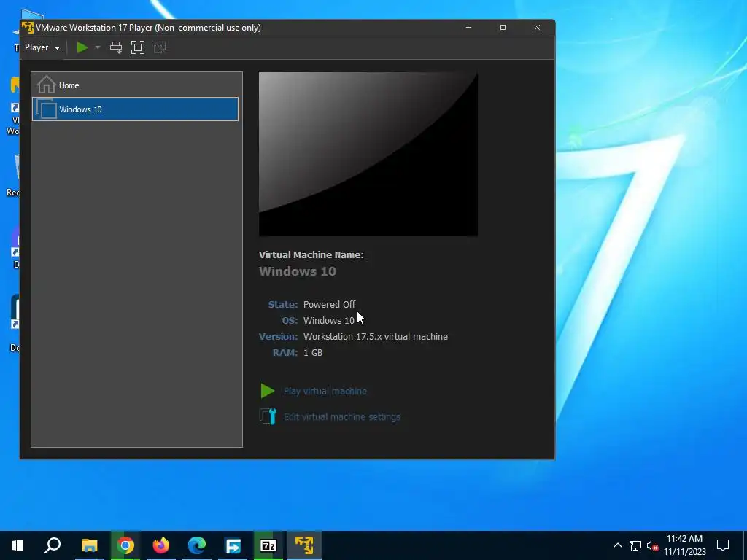Click the VMware title bar logo icon
The width and height of the screenshot is (747, 560).
click(28, 28)
